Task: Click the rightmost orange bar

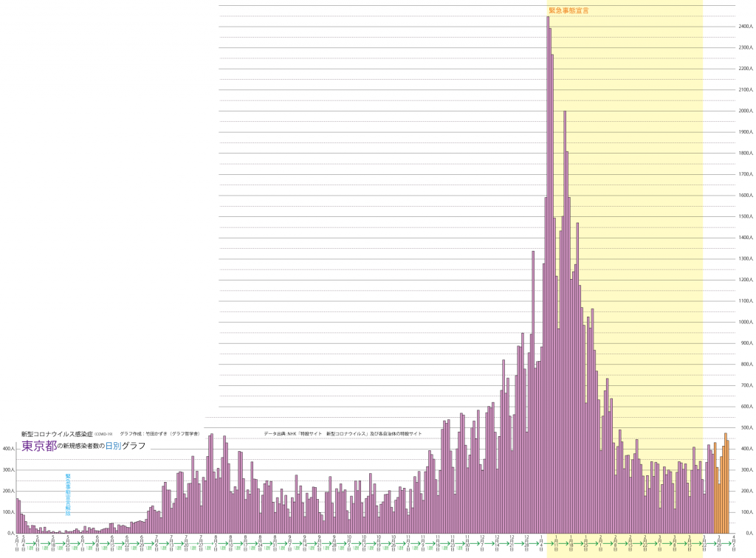Action: click(x=728, y=487)
